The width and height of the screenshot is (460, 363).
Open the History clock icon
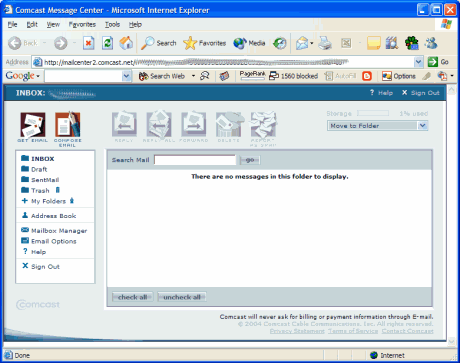click(280, 43)
